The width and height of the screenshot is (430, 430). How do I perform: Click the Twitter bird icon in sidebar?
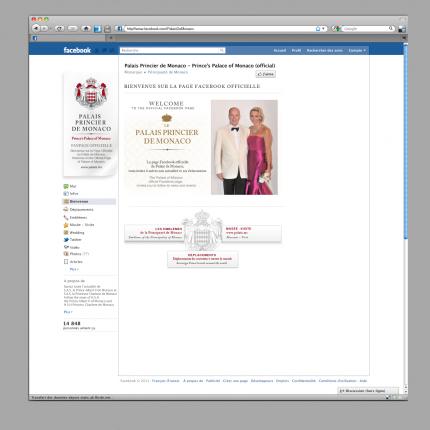66,240
